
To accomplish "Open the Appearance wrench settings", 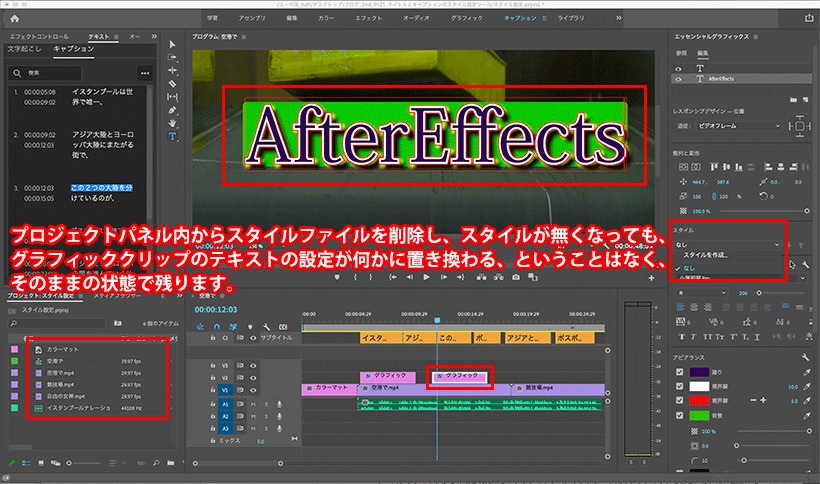I will coord(805,357).
